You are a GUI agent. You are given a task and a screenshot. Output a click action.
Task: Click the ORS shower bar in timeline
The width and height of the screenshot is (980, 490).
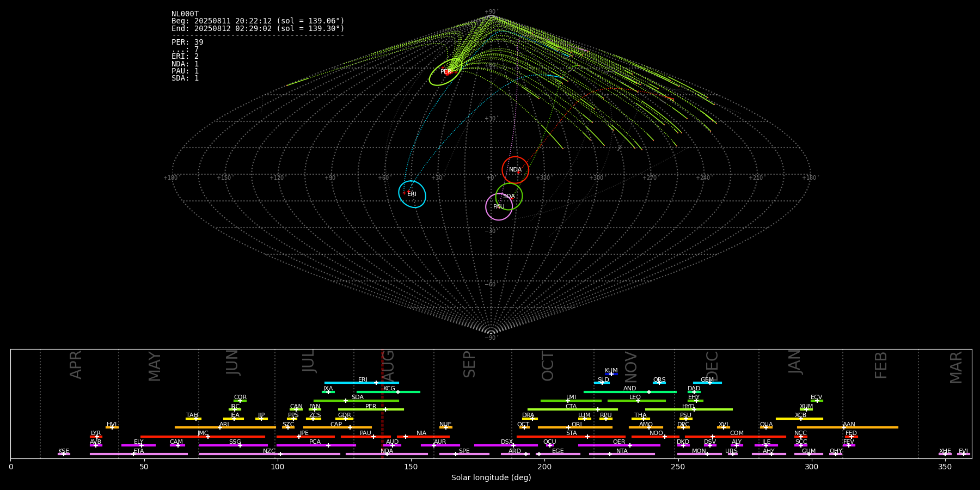pyautogui.click(x=659, y=383)
